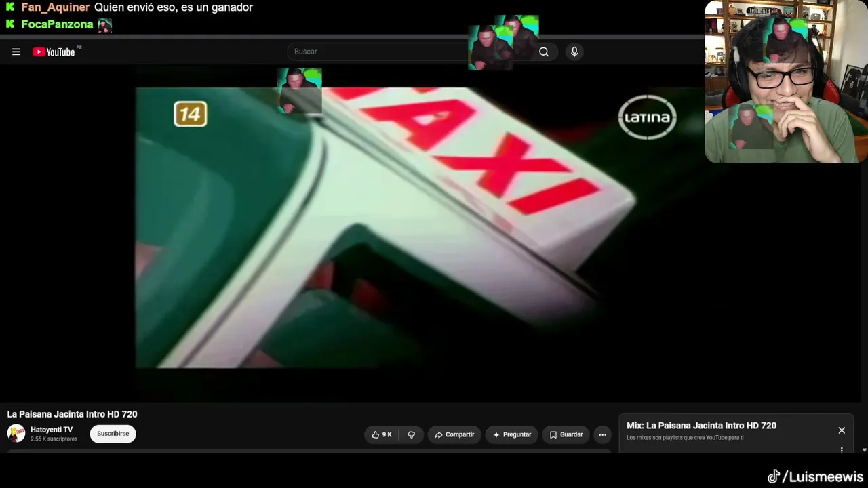This screenshot has height=488, width=868.
Task: Dislike the video with thumbs down
Action: click(x=412, y=435)
